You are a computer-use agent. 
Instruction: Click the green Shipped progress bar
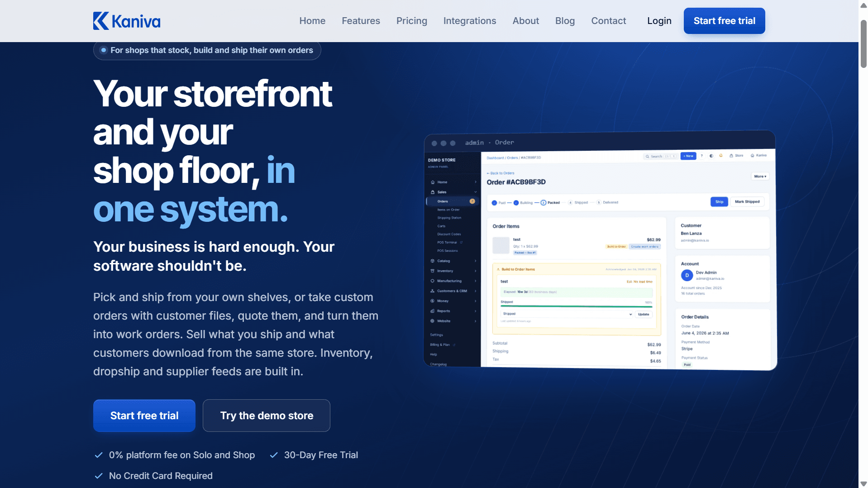pyautogui.click(x=576, y=306)
